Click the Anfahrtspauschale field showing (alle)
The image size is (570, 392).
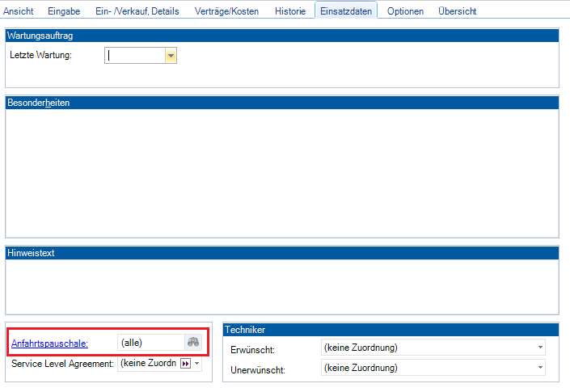pos(150,343)
